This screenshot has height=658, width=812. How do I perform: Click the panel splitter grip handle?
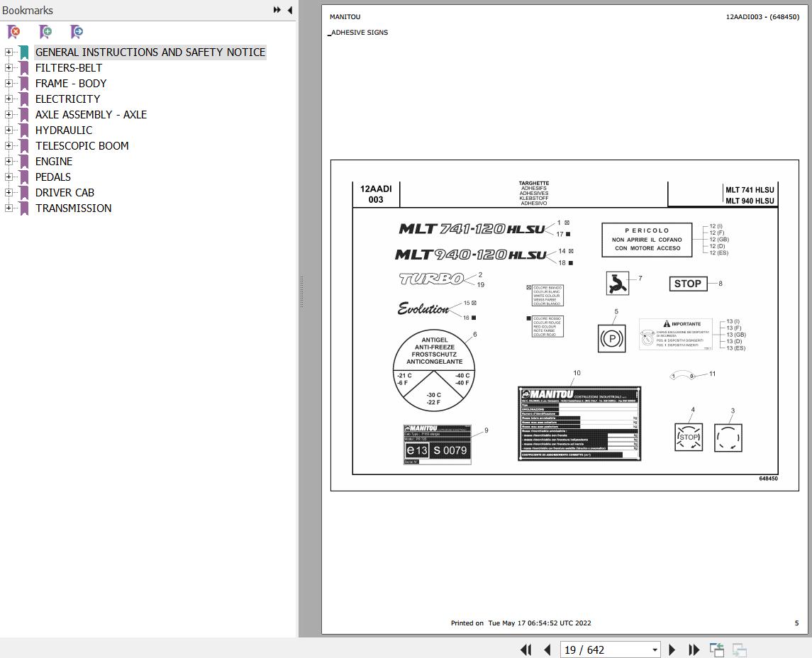[302, 293]
